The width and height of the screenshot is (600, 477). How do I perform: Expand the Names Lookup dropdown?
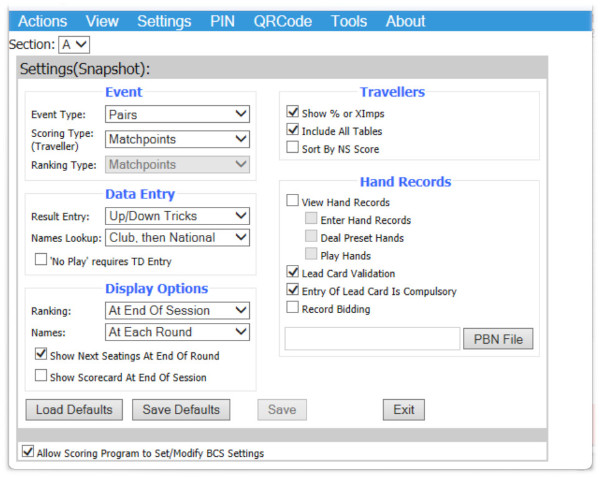(177, 238)
